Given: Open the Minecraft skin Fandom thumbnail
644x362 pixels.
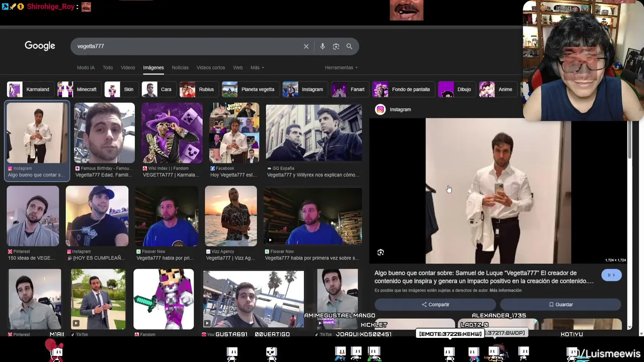Looking at the screenshot, I should coord(164,299).
